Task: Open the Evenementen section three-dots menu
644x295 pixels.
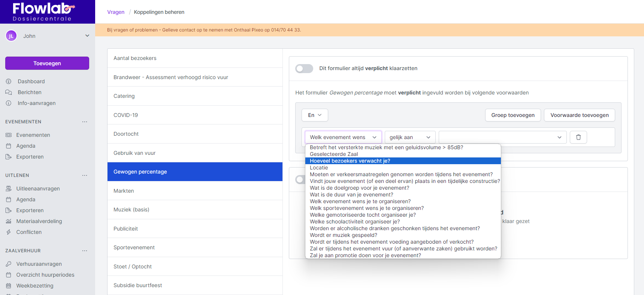Action: click(x=85, y=122)
